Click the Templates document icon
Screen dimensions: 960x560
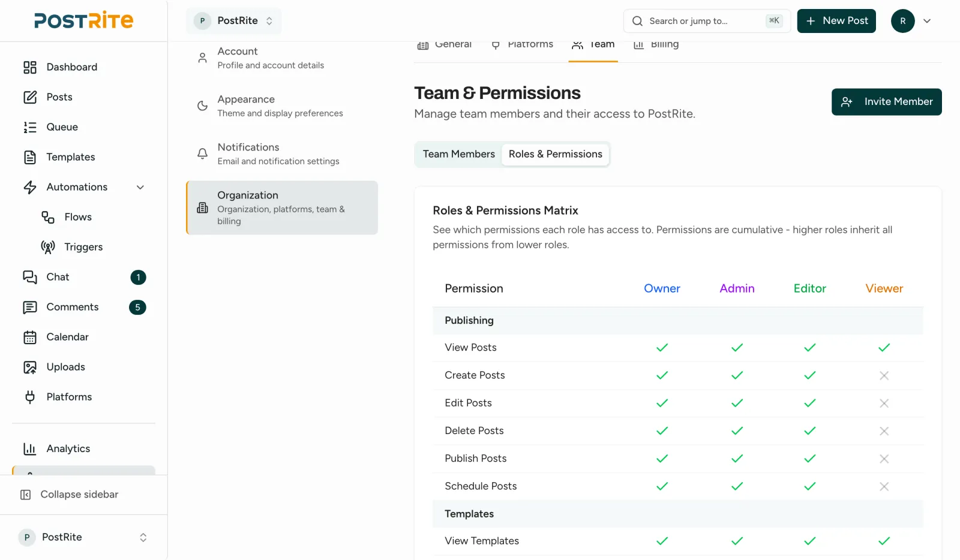(x=30, y=157)
